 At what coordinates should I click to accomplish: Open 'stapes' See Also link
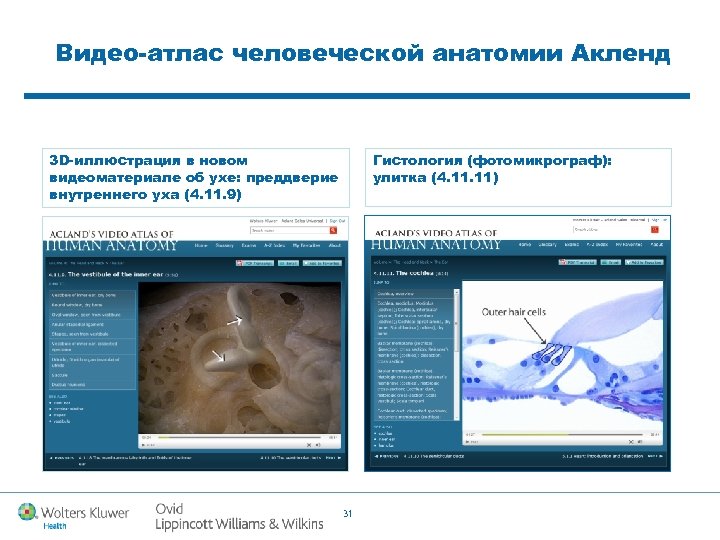[x=60, y=415]
